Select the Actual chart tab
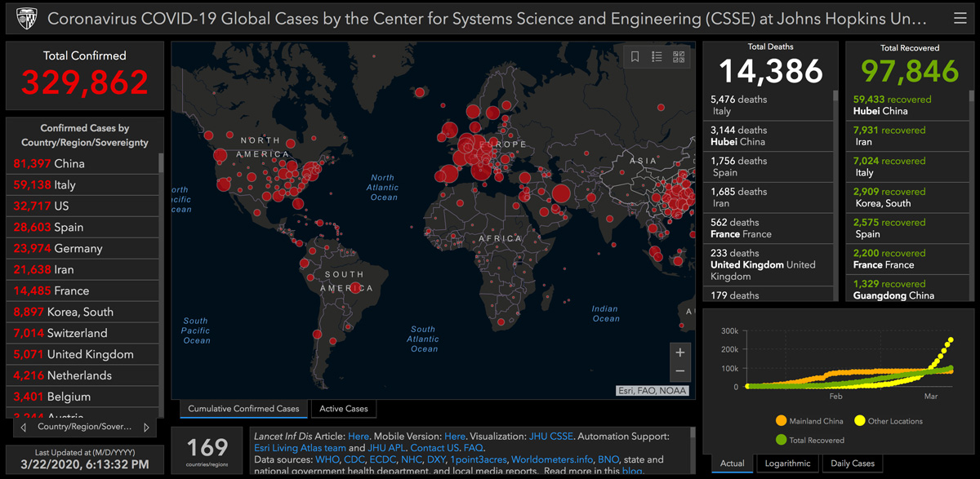Screen dimensions: 980x479 732,463
